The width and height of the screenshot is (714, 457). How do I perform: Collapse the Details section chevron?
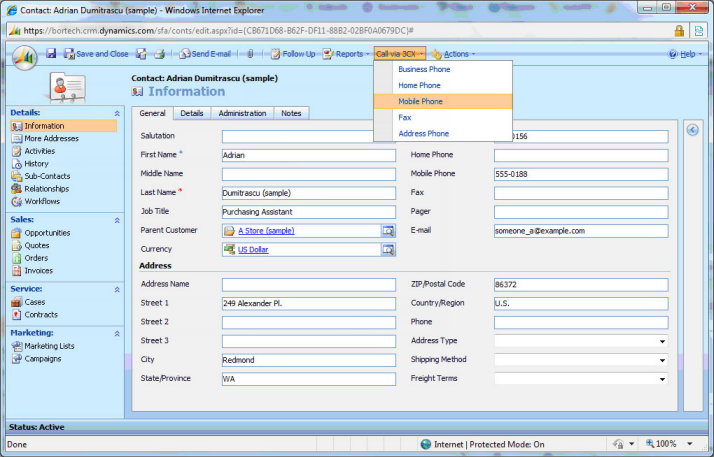(117, 113)
